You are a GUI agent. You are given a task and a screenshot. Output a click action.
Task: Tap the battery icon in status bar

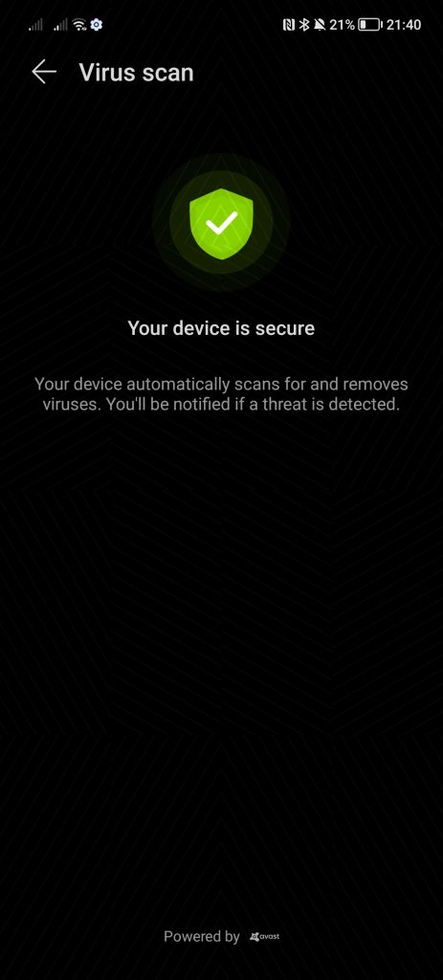(370, 25)
